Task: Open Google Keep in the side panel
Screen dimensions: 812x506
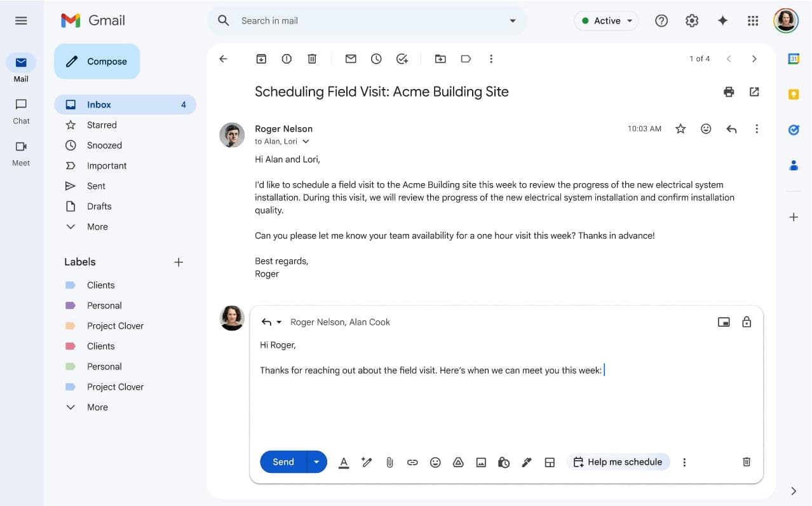Action: pyautogui.click(x=794, y=93)
